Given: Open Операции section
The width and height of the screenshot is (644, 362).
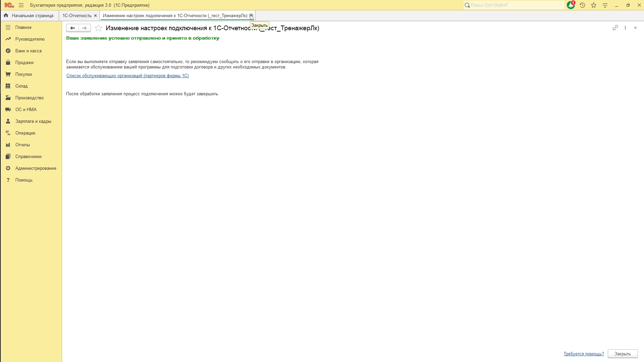Looking at the screenshot, I should coord(31,133).
